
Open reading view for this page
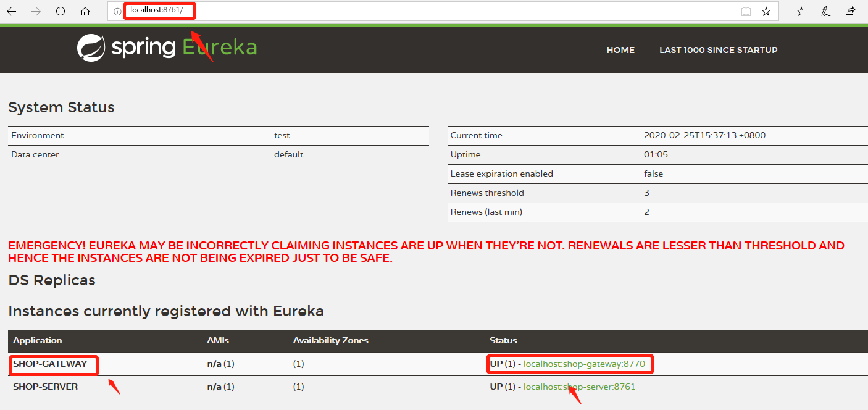746,10
